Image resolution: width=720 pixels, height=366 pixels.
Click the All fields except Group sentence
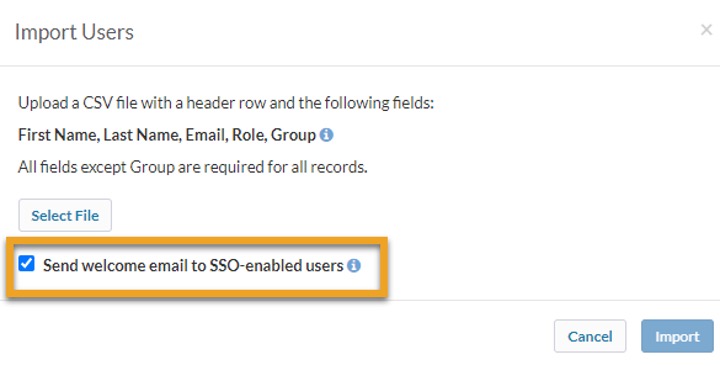click(x=193, y=167)
